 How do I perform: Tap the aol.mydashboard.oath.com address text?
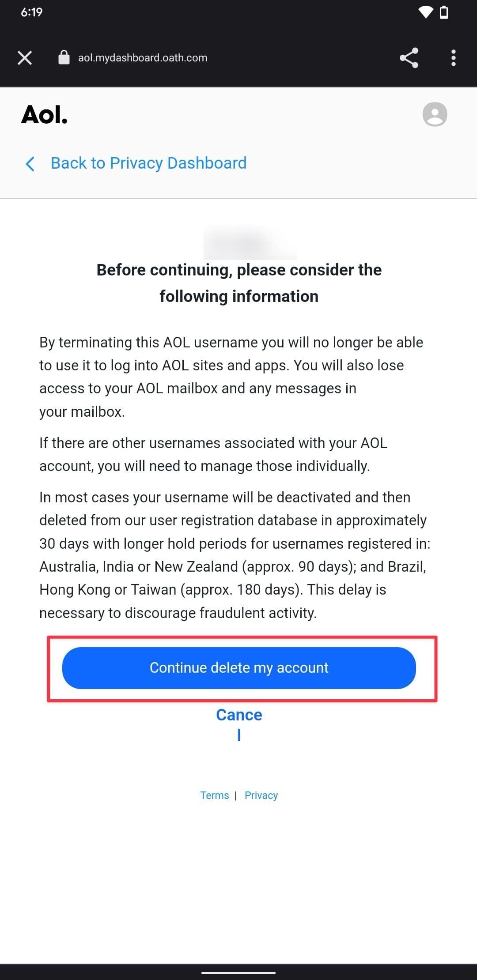coord(143,58)
